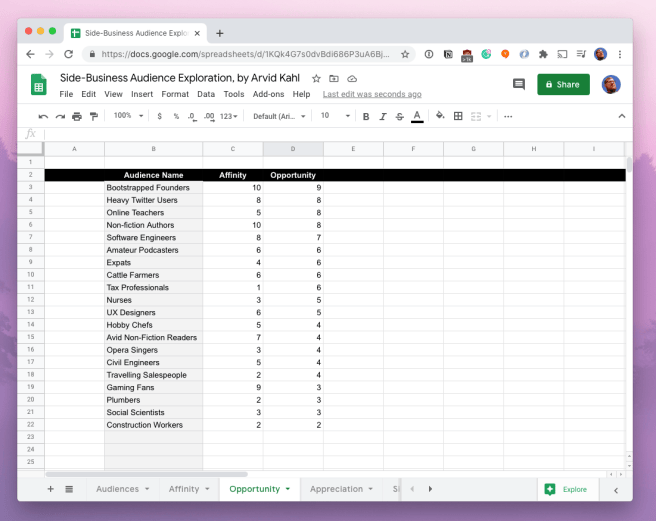Open the Edit menu
The image size is (656, 521).
pyautogui.click(x=88, y=94)
